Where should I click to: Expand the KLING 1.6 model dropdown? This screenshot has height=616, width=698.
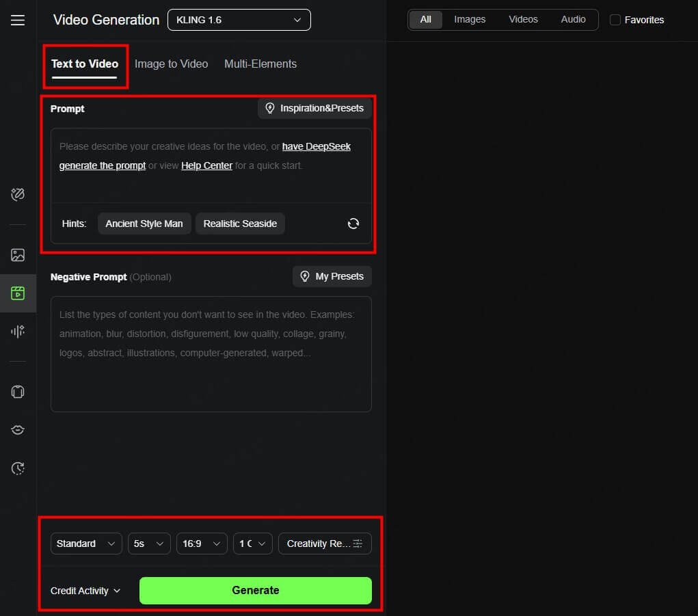(239, 20)
